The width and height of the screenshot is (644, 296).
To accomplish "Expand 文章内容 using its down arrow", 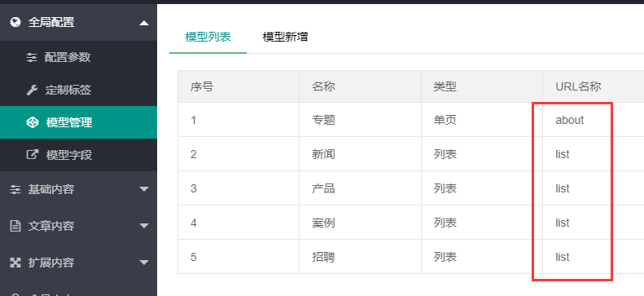I will pyautogui.click(x=144, y=226).
